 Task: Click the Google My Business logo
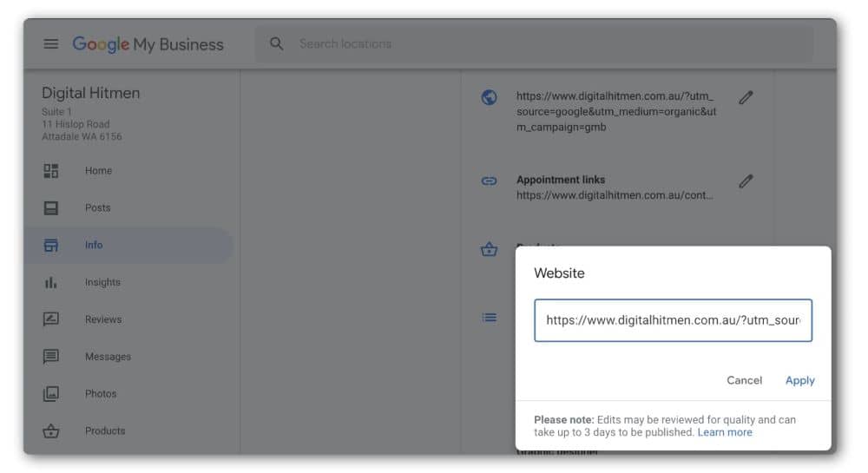click(x=148, y=44)
